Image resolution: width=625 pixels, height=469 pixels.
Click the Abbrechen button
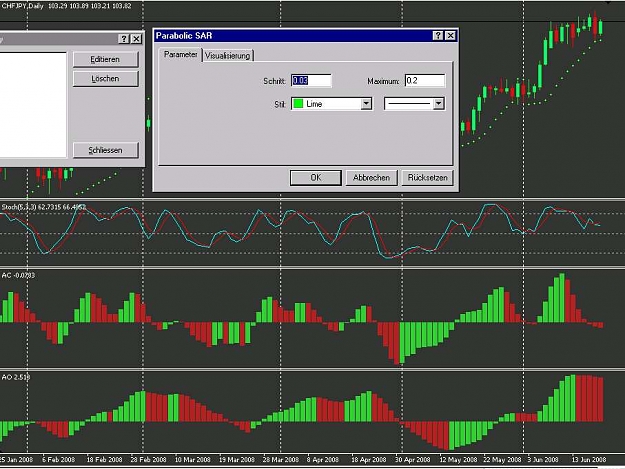371,178
